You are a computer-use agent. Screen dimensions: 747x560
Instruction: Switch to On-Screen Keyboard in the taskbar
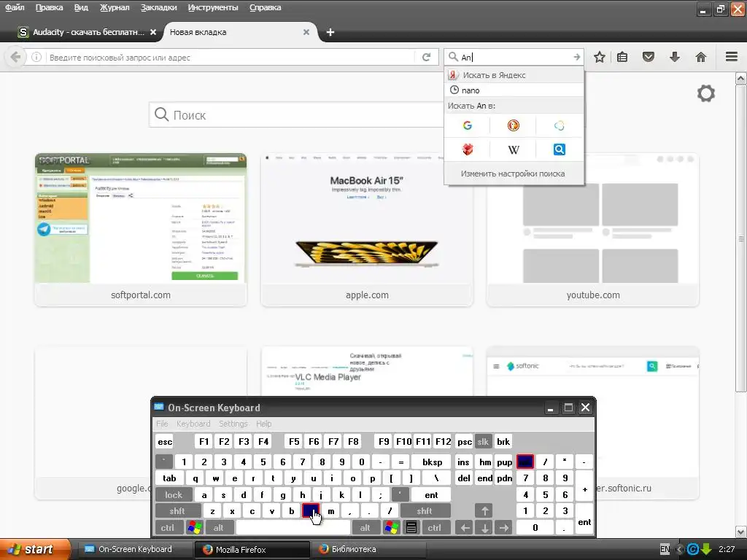pyautogui.click(x=135, y=549)
